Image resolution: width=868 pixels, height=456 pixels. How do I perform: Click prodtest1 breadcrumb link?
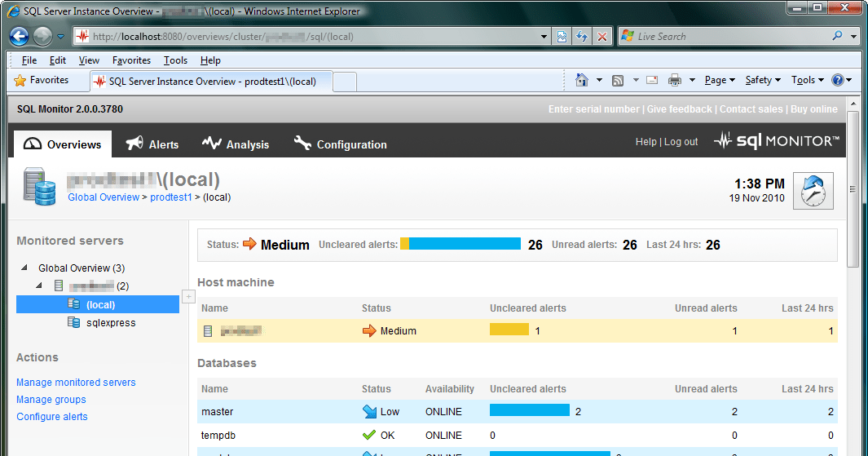(171, 197)
